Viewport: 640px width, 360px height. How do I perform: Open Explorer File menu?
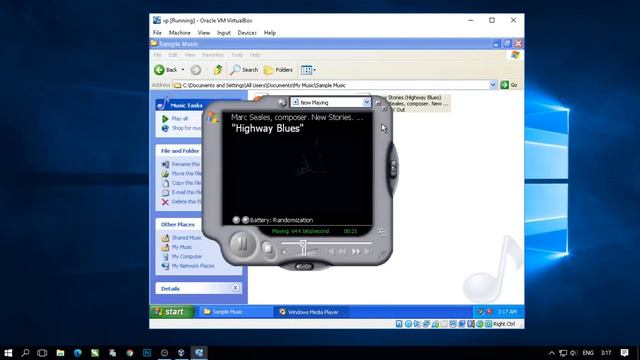click(158, 55)
